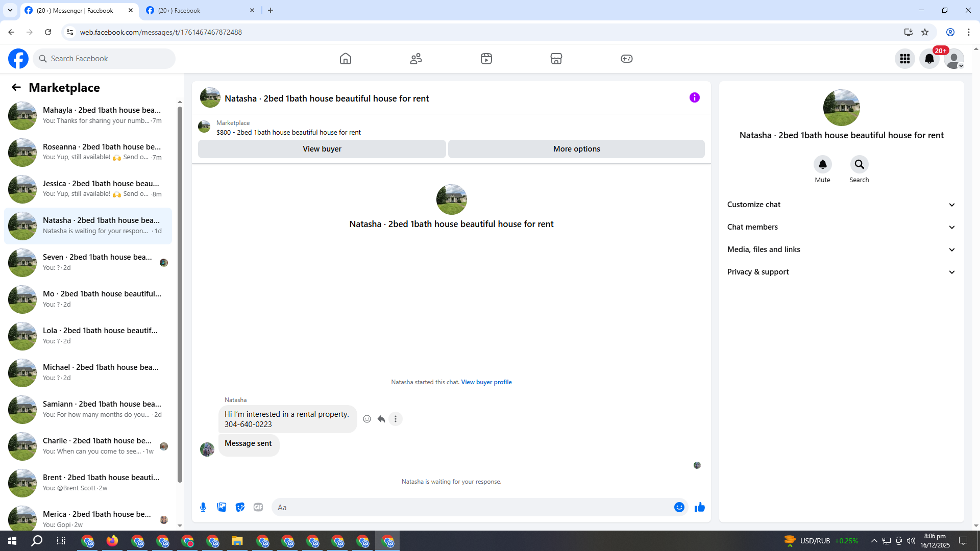This screenshot has height=551, width=980.
Task: Open the Notifications bell
Action: point(929,59)
